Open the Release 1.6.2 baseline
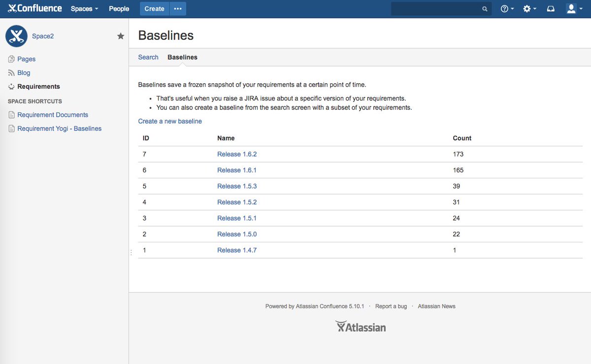The height and width of the screenshot is (364, 591). click(x=237, y=154)
